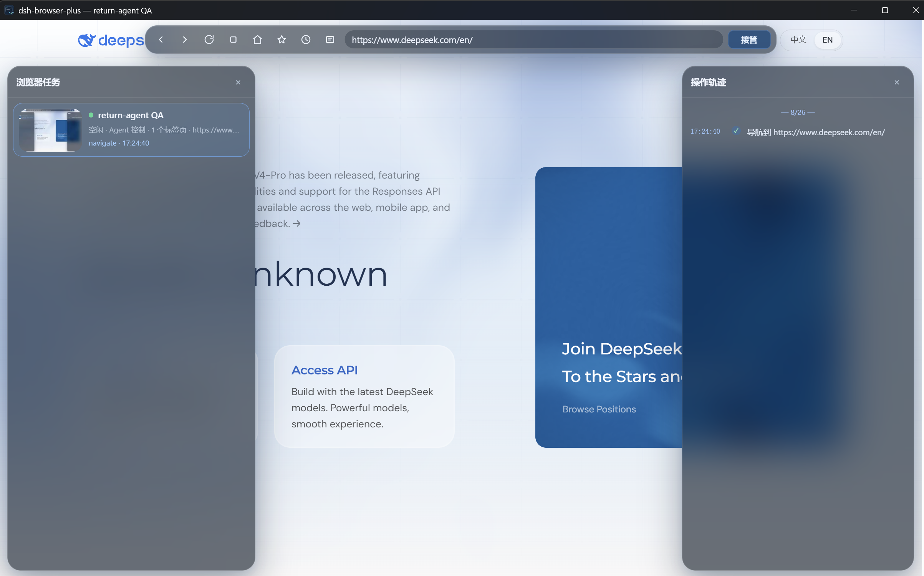
Task: Switch language to EN
Action: 828,40
